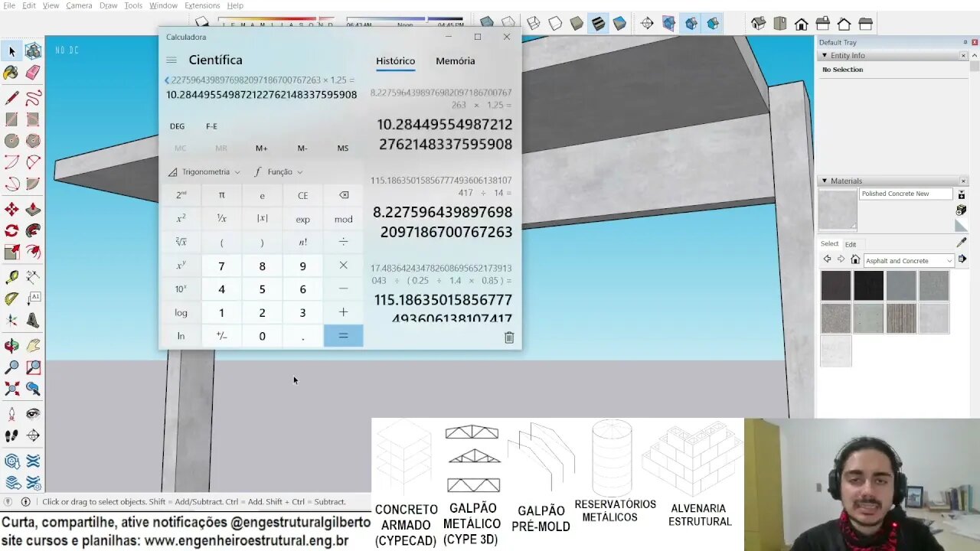Open the calculator hamburger navigation menu
The height and width of the screenshot is (551, 980).
point(171,60)
